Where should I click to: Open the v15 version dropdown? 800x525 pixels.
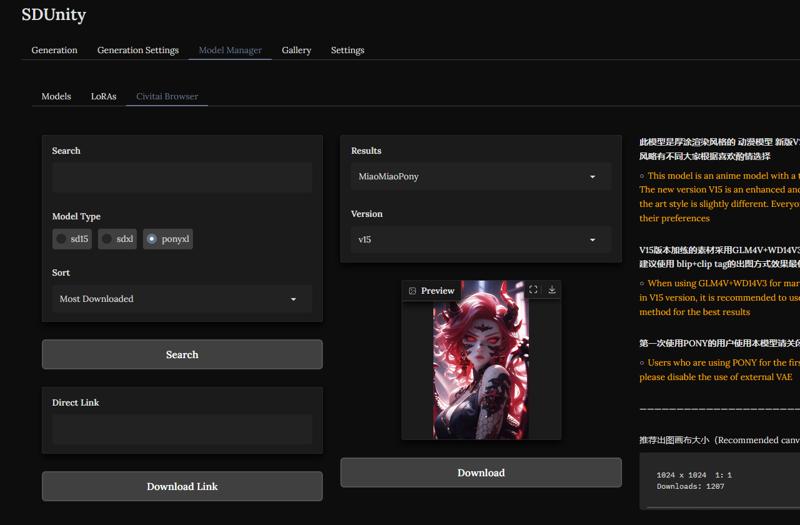click(x=481, y=239)
